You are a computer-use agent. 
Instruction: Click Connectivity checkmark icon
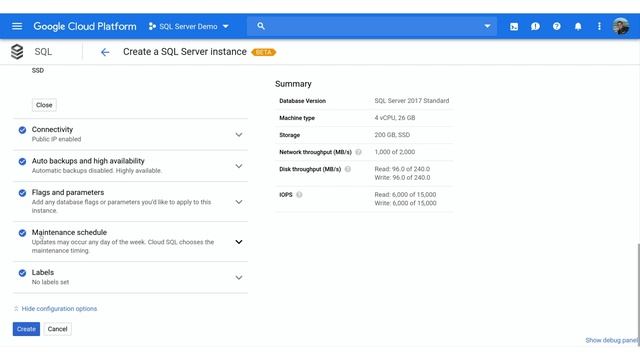coord(22,130)
